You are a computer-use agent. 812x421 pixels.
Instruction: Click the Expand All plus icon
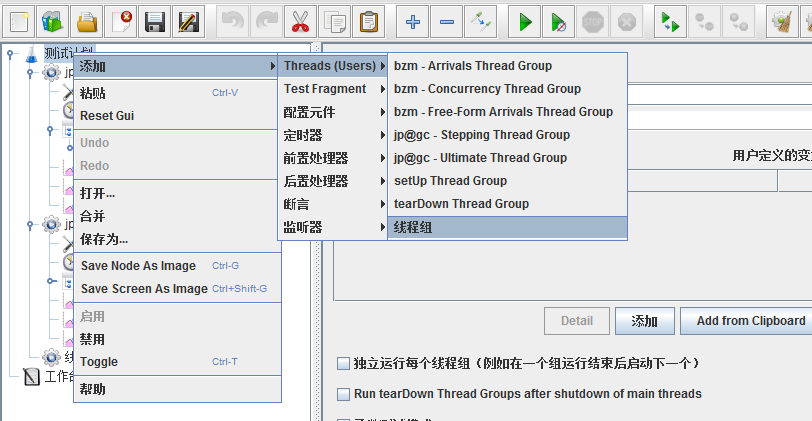point(413,20)
